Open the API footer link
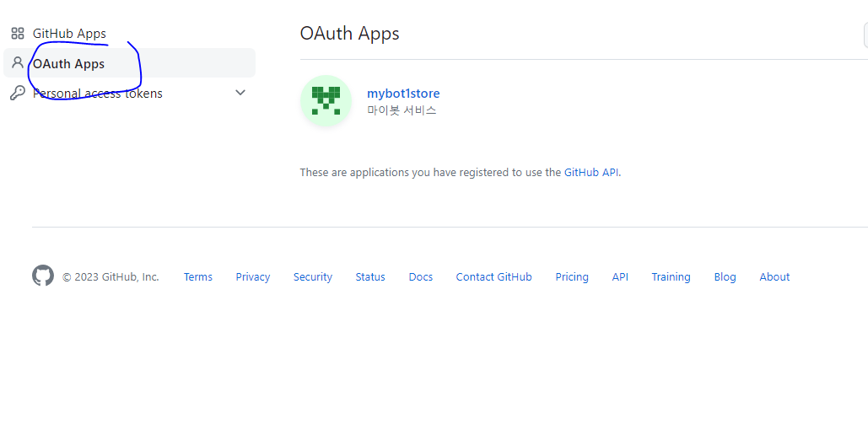Image resolution: width=868 pixels, height=434 pixels. [620, 277]
